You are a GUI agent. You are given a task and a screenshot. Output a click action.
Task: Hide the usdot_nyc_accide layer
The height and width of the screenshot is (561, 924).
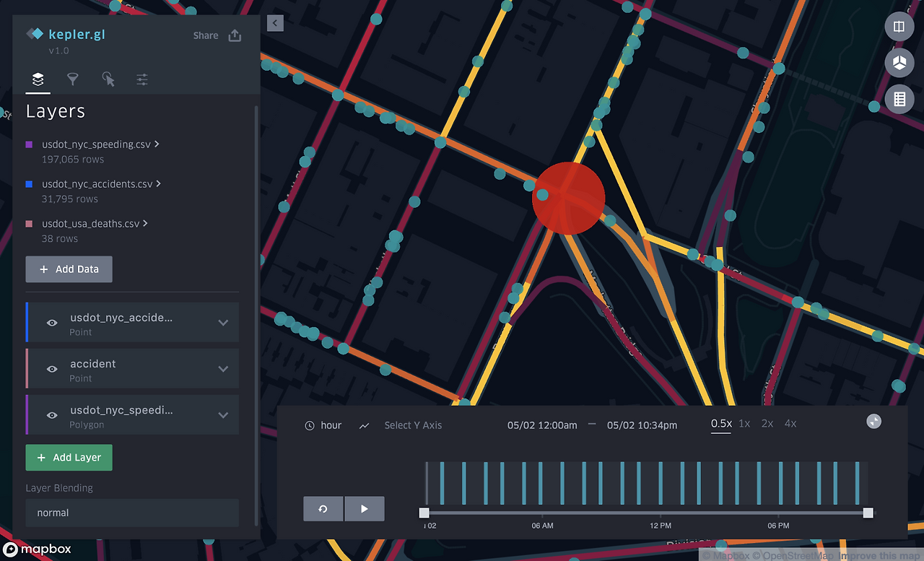click(x=51, y=322)
